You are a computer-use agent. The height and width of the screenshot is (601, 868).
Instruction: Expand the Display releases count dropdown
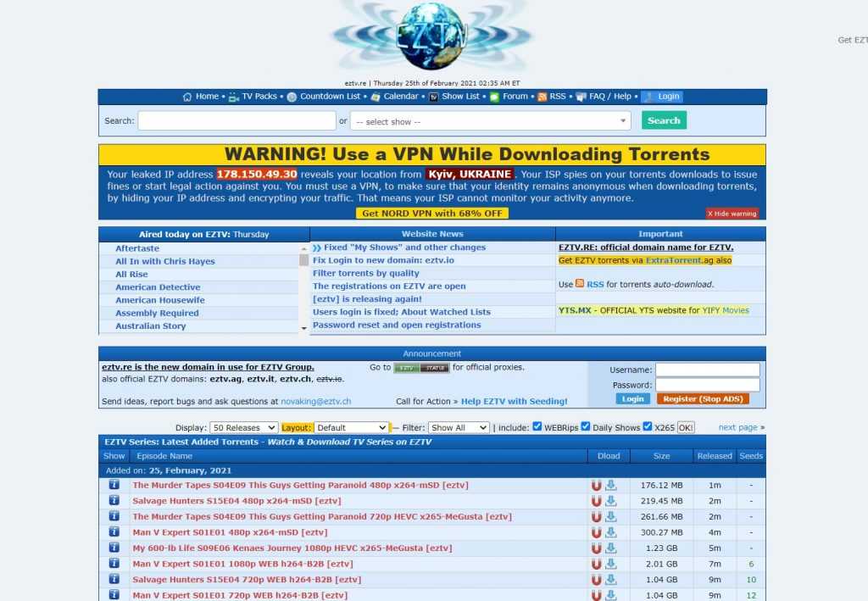pos(244,428)
